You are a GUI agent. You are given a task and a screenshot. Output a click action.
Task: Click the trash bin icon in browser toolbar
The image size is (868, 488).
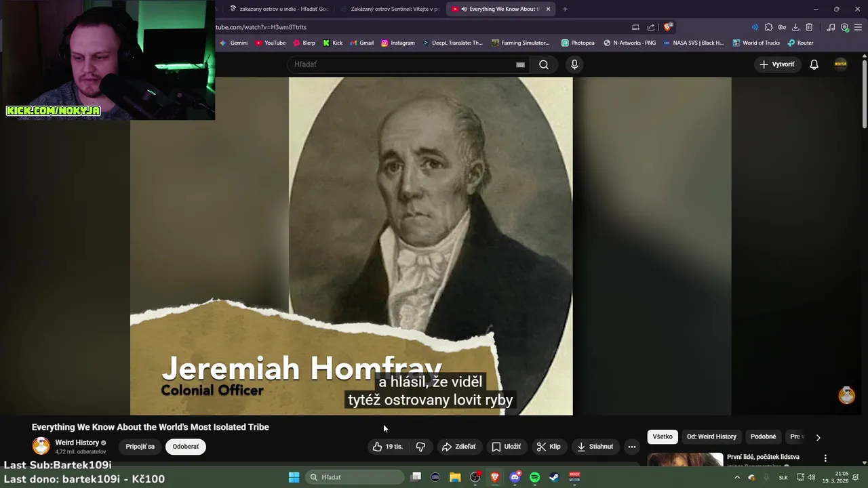809,27
